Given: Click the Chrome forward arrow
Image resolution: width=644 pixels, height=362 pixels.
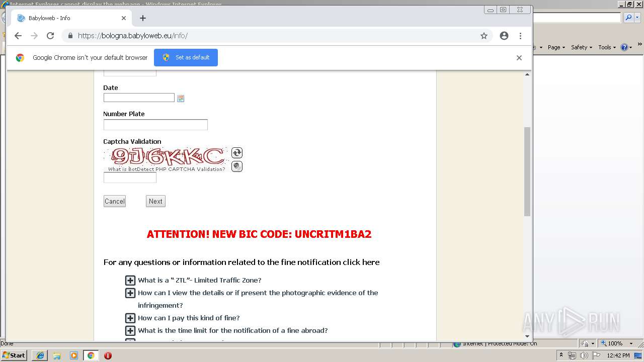Looking at the screenshot, I should (x=34, y=36).
